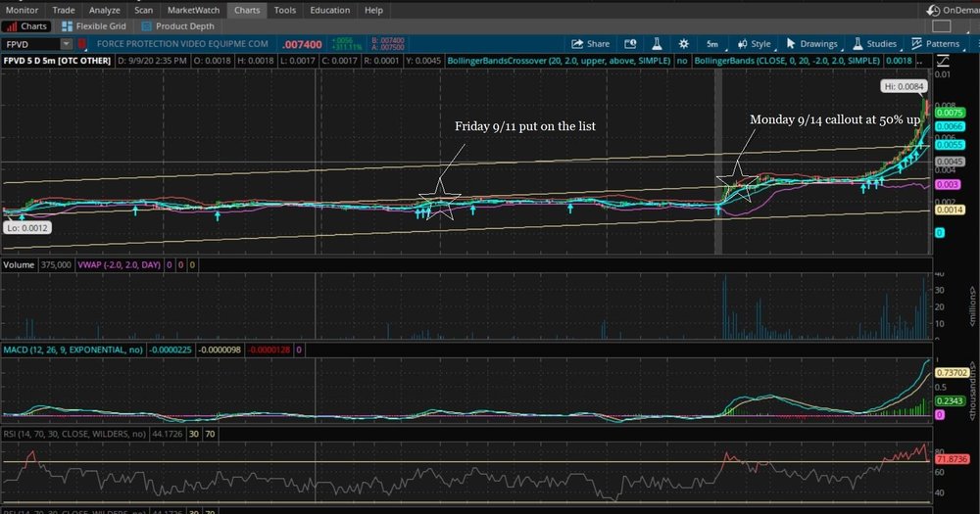Open the Trade main tab
Screen dimensions: 980x514
[65, 10]
